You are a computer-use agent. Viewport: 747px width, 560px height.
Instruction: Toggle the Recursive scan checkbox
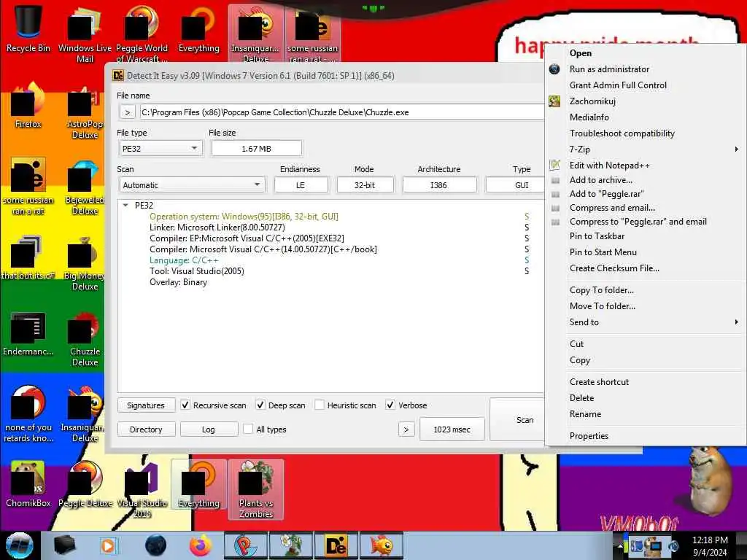185,405
